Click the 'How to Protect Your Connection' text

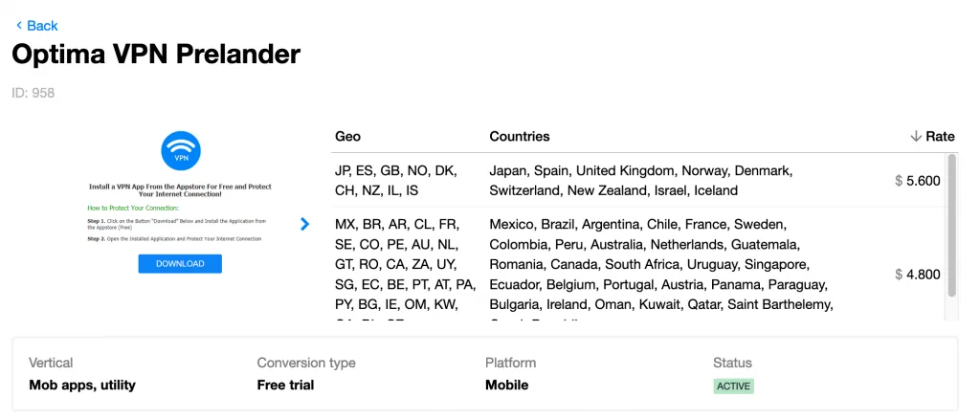pos(133,208)
